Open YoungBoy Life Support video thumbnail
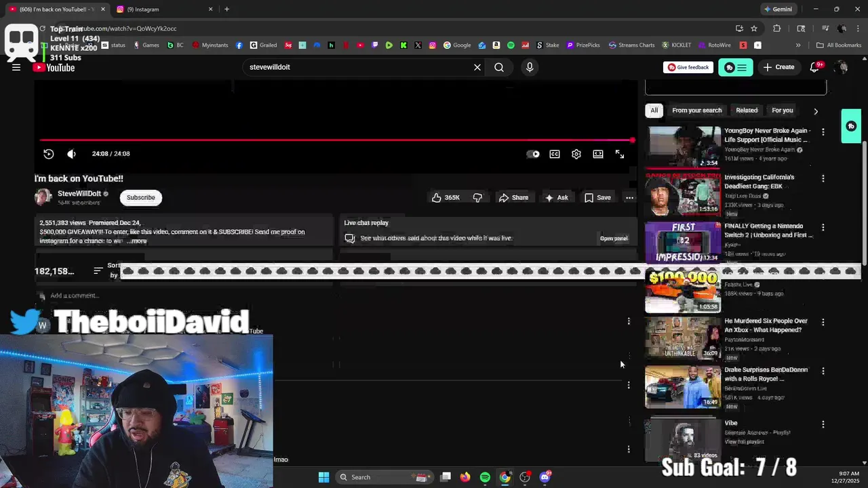 pyautogui.click(x=683, y=146)
